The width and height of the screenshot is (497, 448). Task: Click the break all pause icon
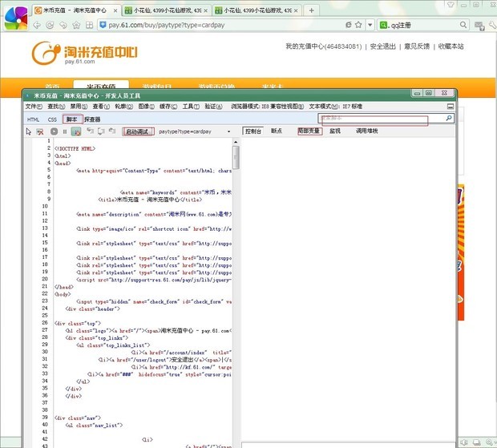click(x=65, y=131)
